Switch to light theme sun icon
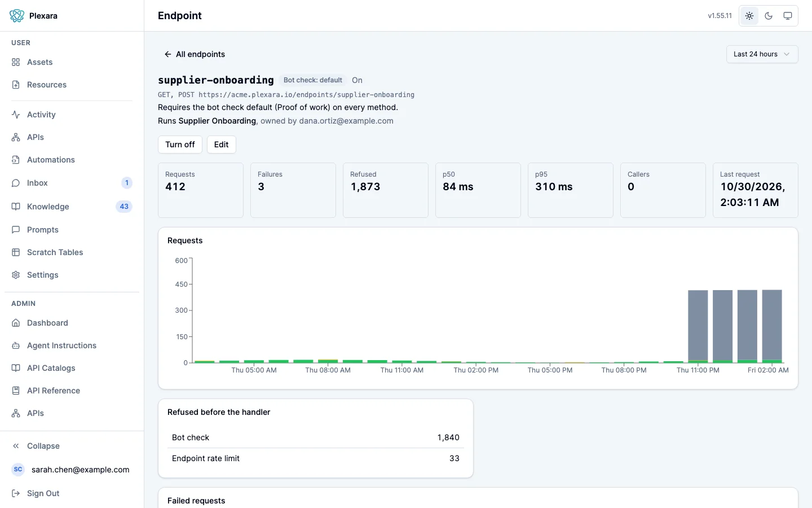The image size is (812, 508). click(749, 16)
